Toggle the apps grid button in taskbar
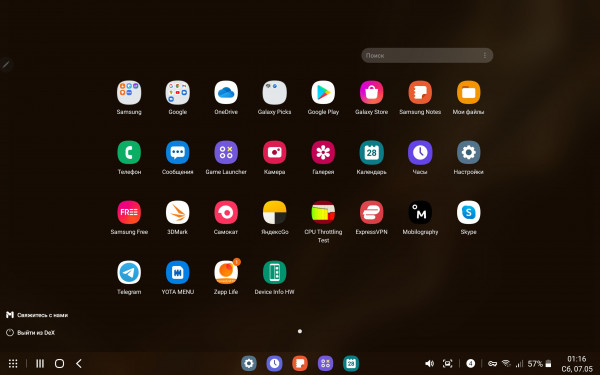Screen dimensions: 600x375 coord(13,364)
